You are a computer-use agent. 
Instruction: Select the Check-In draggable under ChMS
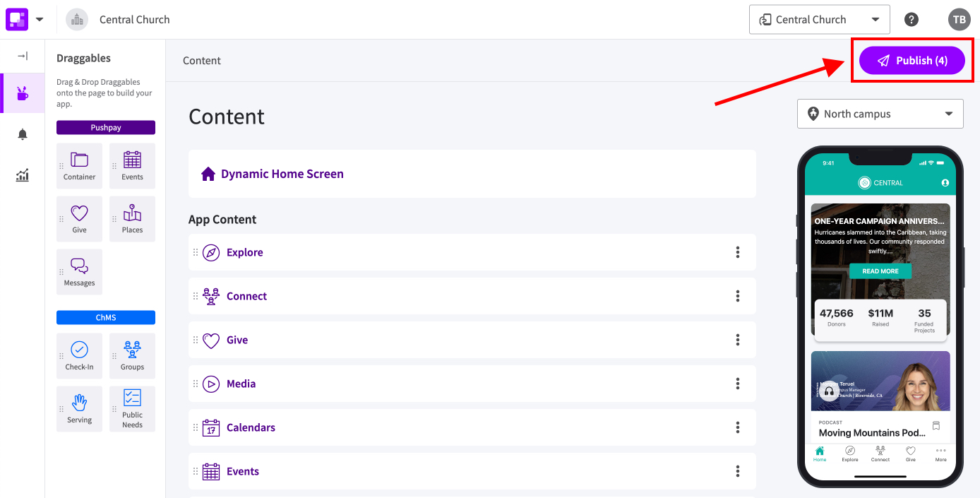(79, 356)
